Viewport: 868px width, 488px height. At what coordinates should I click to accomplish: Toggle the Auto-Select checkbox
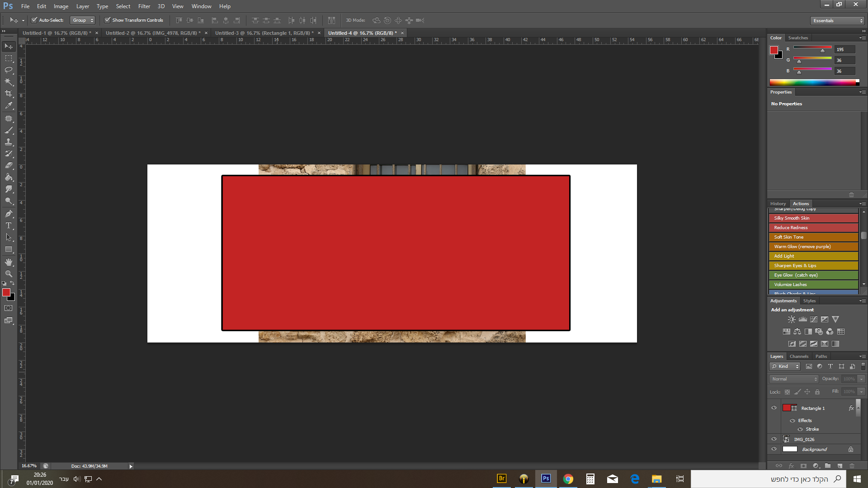point(34,20)
